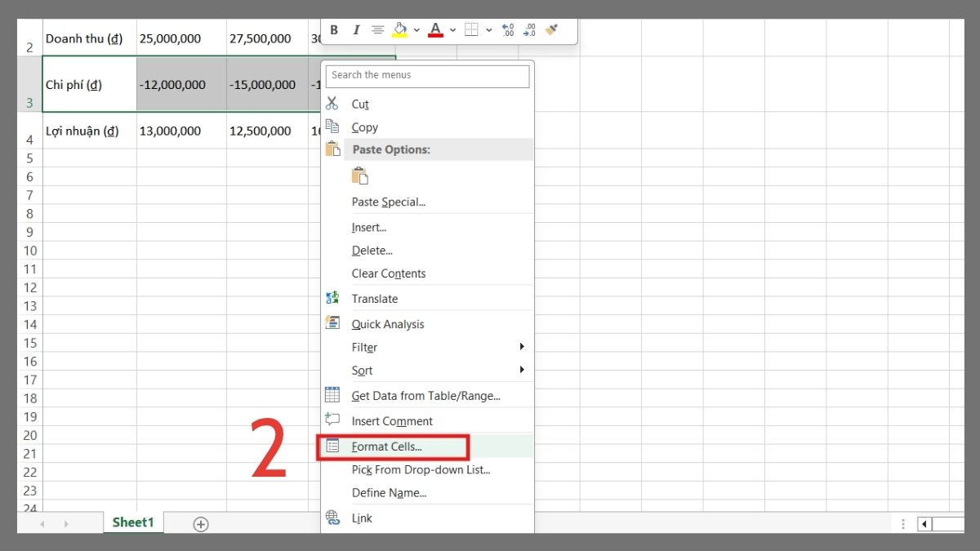Select Clear Contents

pos(388,273)
